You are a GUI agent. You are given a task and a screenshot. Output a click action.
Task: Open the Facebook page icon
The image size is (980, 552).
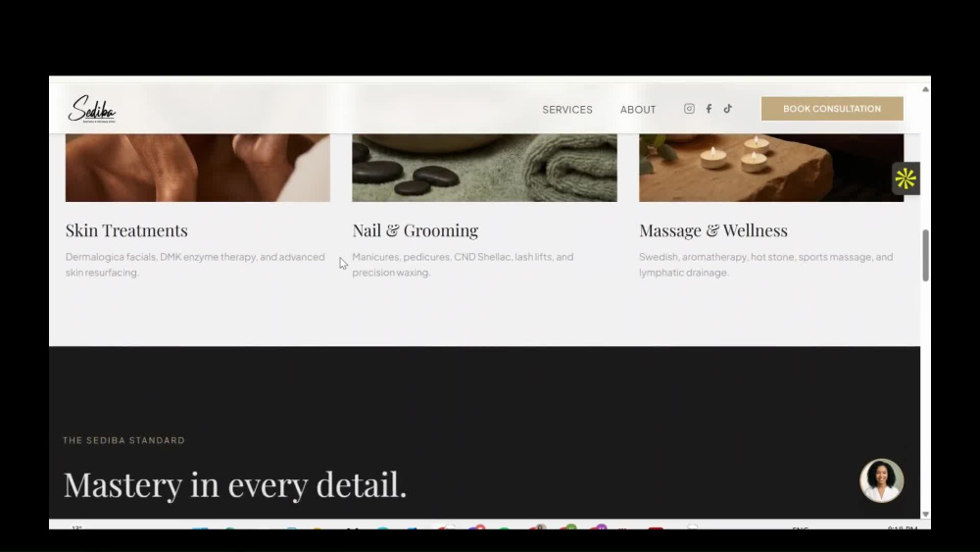click(x=709, y=109)
